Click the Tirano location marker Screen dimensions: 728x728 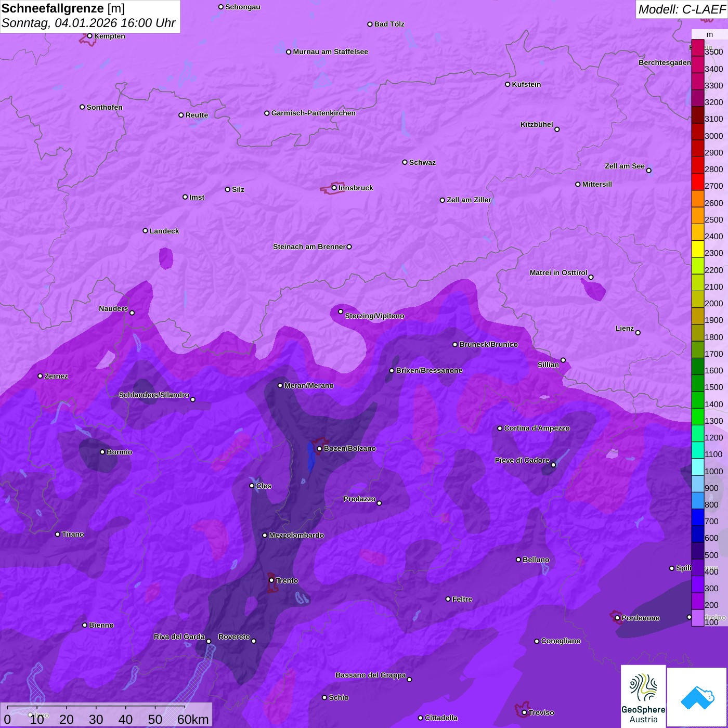(58, 534)
